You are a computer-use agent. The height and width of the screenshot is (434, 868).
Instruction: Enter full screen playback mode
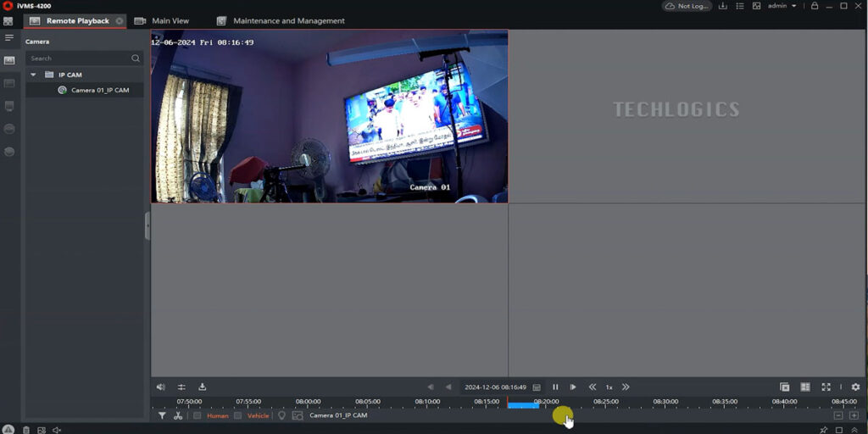(826, 387)
